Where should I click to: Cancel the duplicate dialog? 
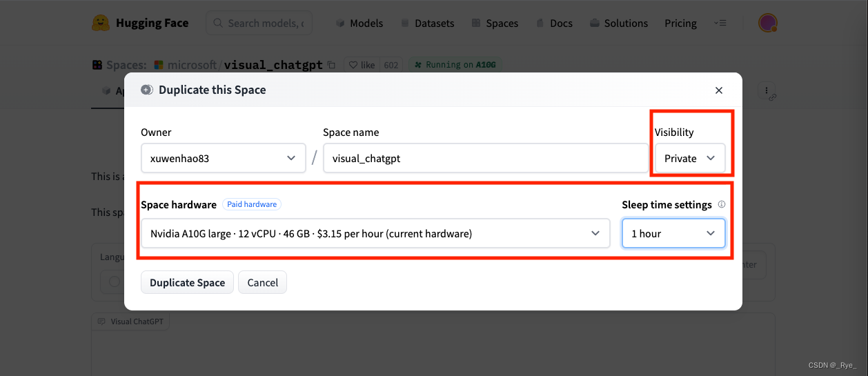[x=262, y=282]
